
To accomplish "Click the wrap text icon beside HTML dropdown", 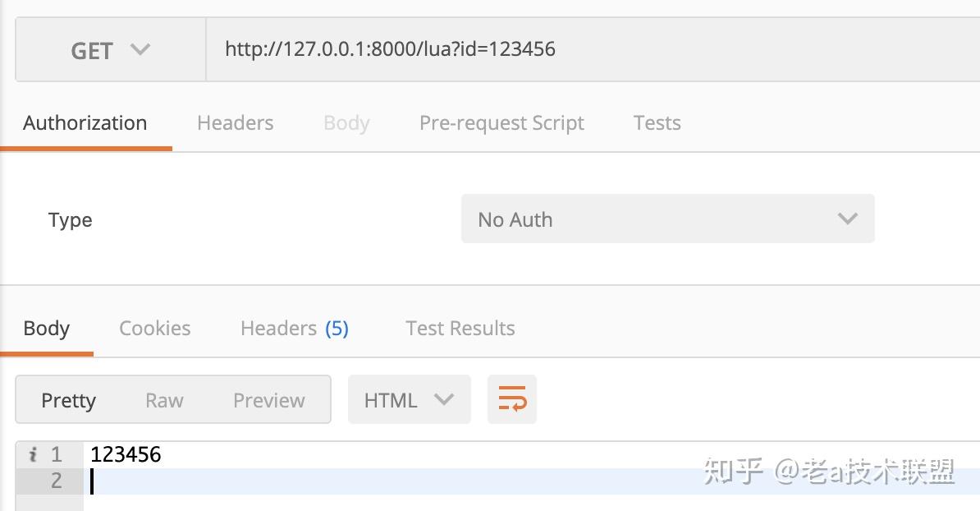I will click(511, 399).
